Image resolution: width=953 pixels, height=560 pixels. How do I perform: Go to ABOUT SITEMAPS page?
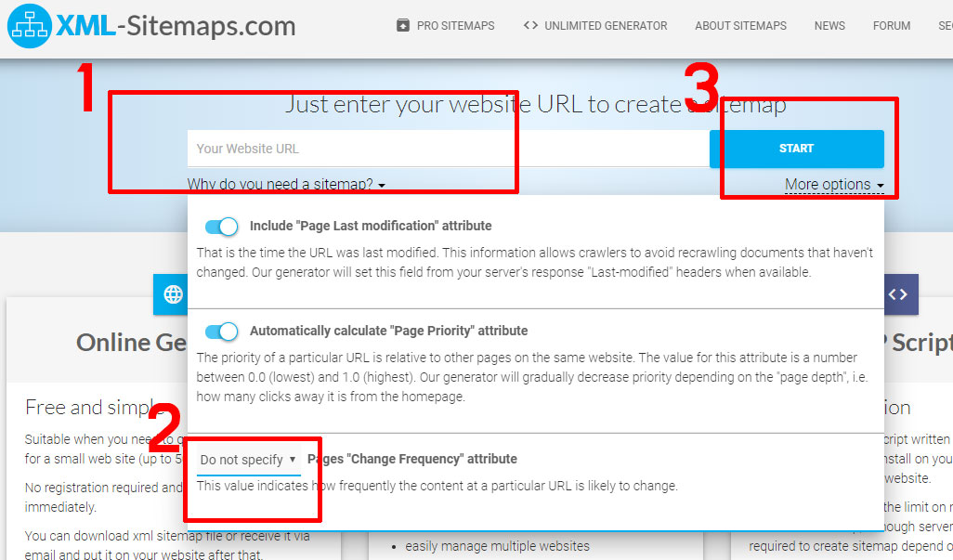741,25
